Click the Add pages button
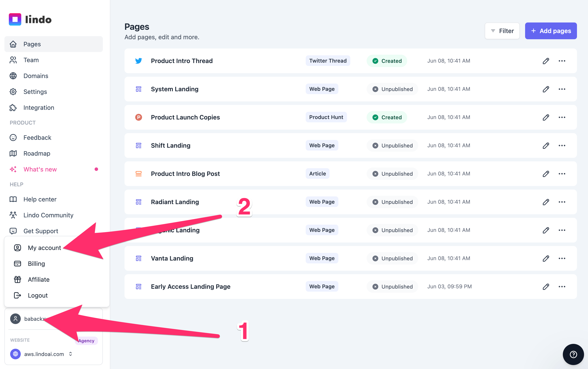588x369 pixels. pyautogui.click(x=551, y=31)
